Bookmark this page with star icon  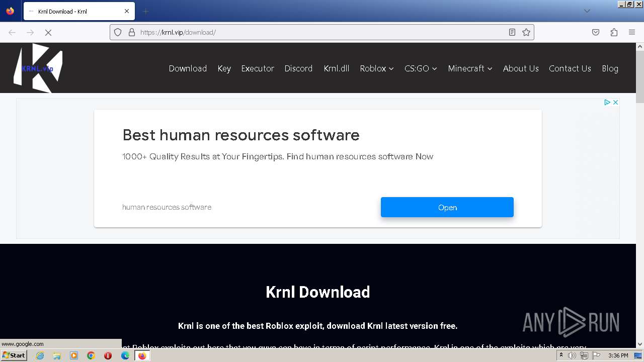[526, 32]
